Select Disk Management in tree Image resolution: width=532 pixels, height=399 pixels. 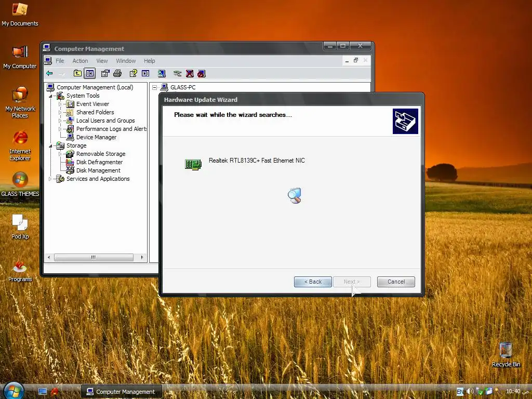click(98, 170)
